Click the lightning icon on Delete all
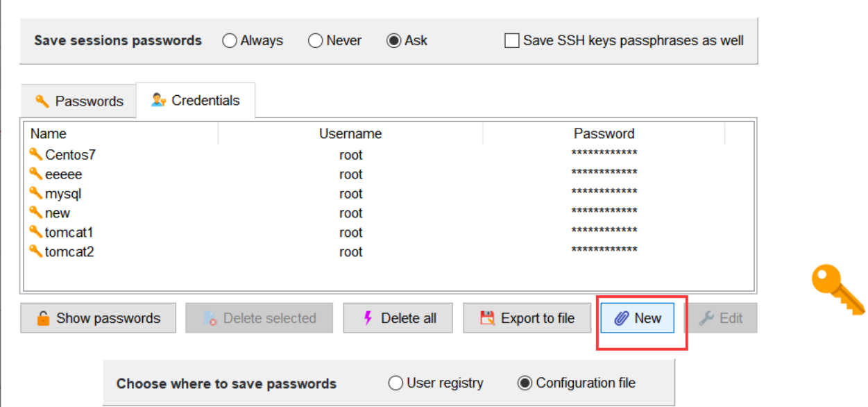The image size is (868, 407). pyautogui.click(x=368, y=319)
